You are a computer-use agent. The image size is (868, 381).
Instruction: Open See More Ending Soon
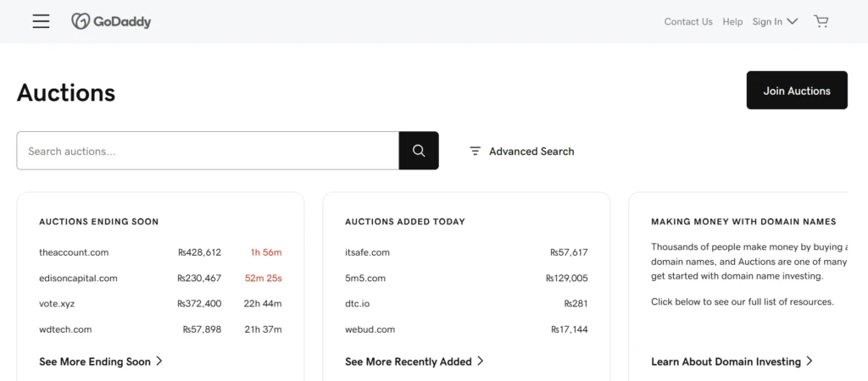tap(101, 362)
